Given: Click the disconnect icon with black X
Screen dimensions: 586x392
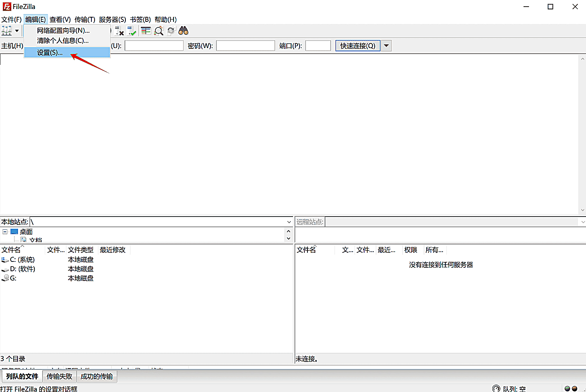Looking at the screenshot, I should (119, 31).
